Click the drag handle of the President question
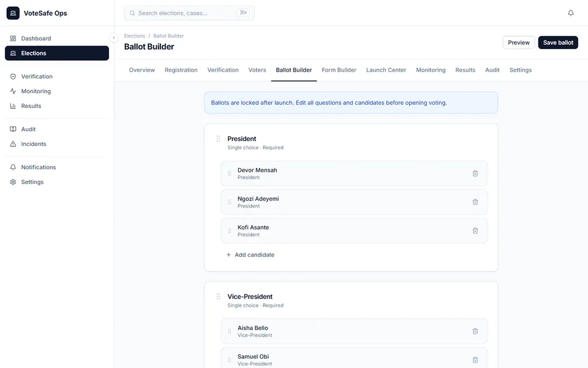The width and height of the screenshot is (588, 368). click(x=218, y=139)
